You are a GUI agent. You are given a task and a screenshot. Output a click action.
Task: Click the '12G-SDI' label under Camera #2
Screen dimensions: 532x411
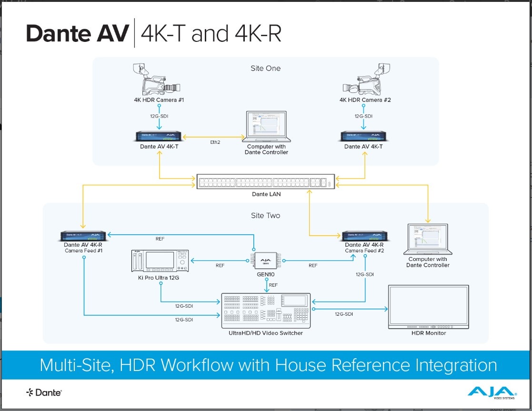point(363,116)
